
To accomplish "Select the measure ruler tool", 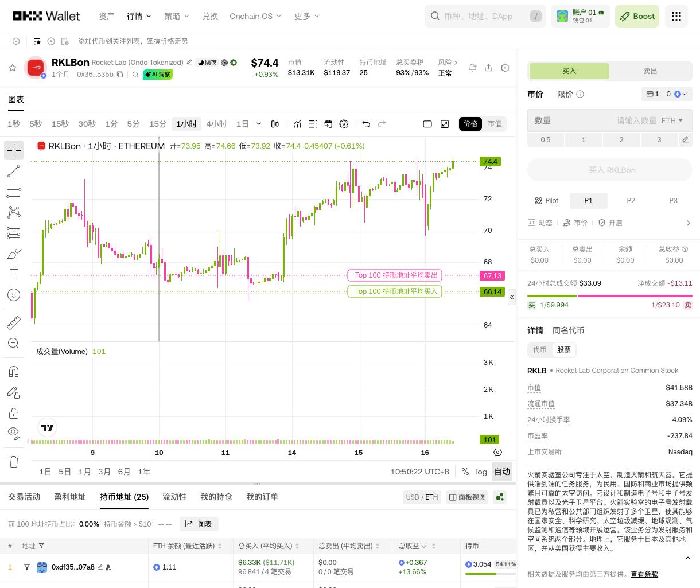I will pos(14,322).
